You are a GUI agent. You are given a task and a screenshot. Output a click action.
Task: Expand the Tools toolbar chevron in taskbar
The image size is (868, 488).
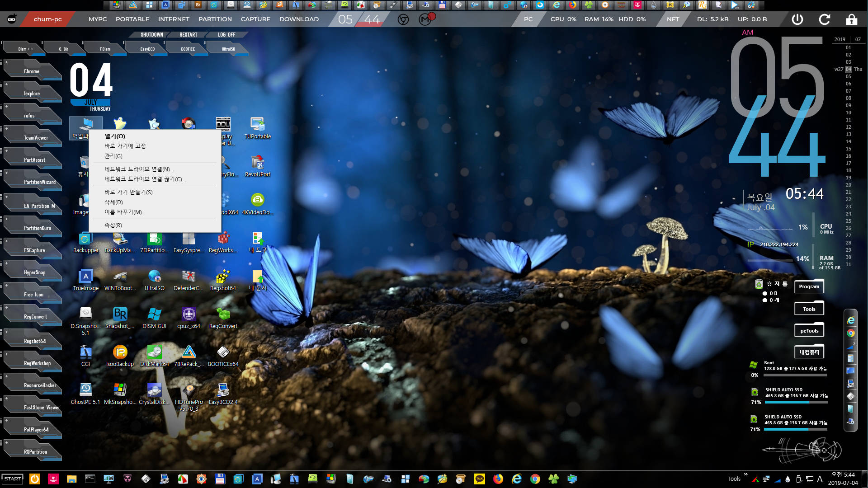[746, 474]
